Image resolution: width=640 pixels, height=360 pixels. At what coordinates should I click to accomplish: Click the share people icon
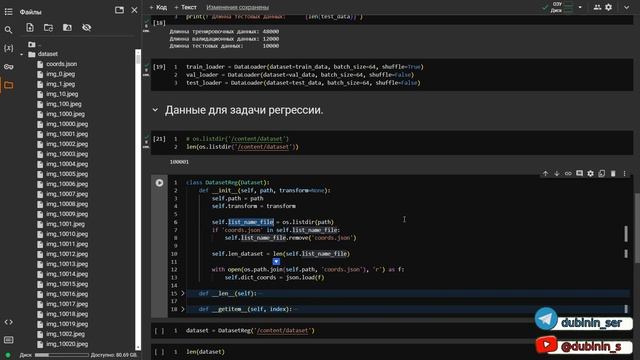(x=597, y=7)
